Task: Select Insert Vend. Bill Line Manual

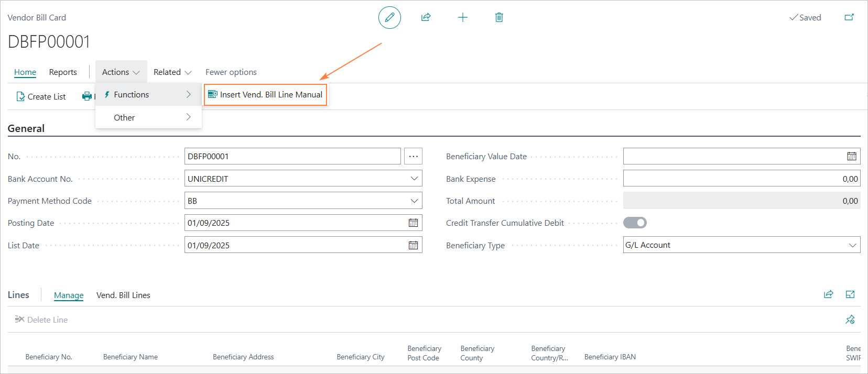Action: 265,95
